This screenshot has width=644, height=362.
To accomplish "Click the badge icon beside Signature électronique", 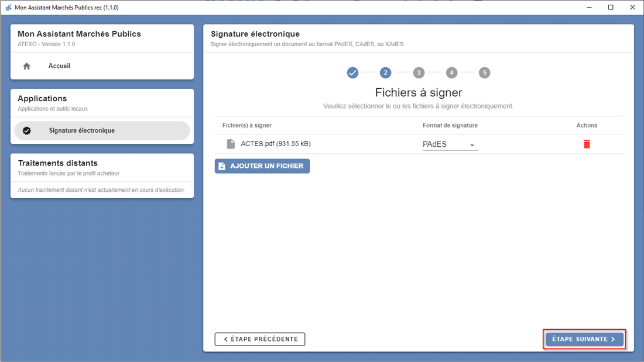I will pyautogui.click(x=27, y=130).
